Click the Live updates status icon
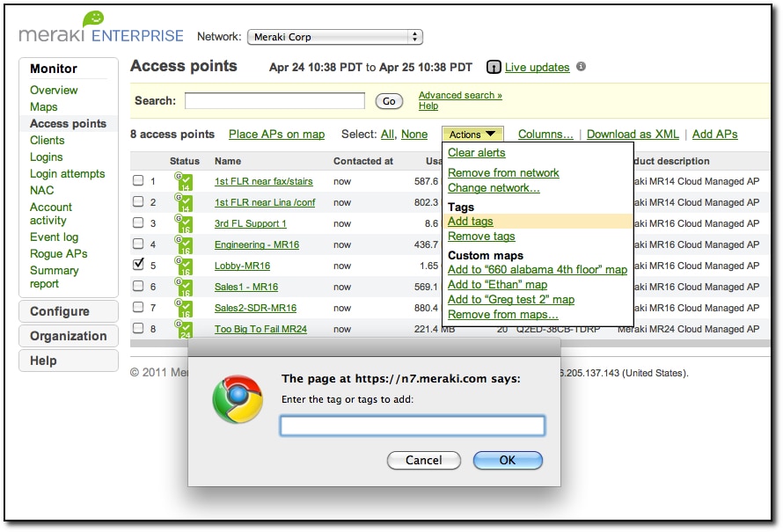This screenshot has height=532, width=783. (494, 67)
